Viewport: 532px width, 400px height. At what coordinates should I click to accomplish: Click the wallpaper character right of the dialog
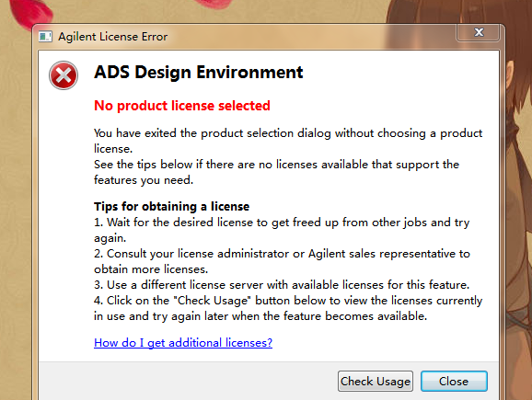pyautogui.click(x=517, y=169)
